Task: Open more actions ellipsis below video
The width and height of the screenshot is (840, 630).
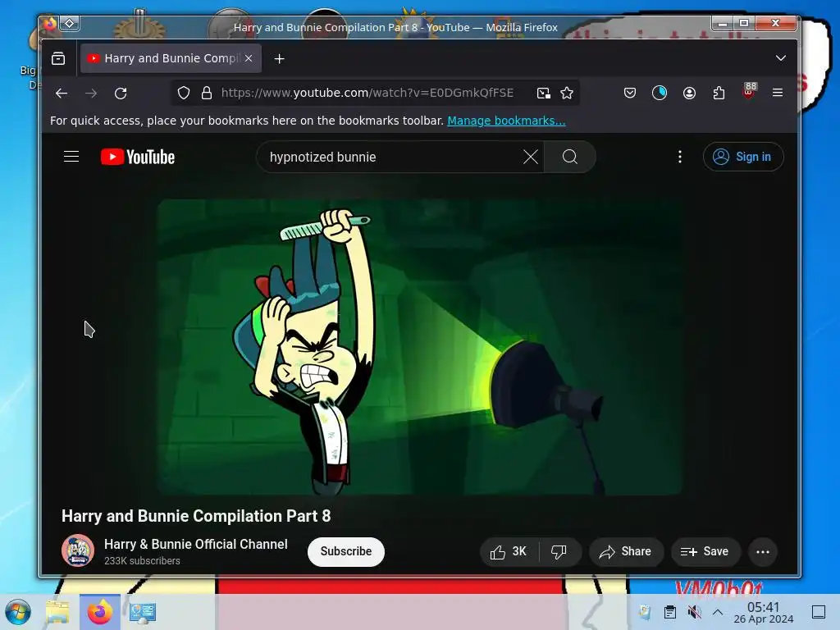Action: (763, 552)
